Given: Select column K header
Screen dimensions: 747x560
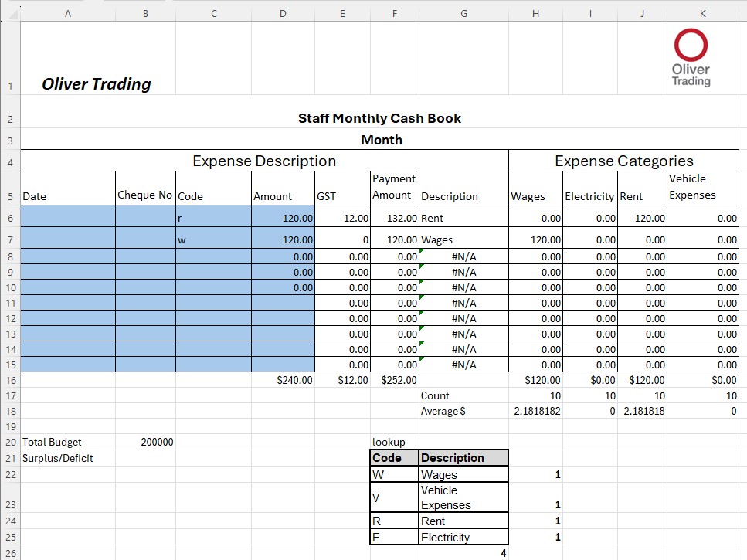Looking at the screenshot, I should point(703,14).
